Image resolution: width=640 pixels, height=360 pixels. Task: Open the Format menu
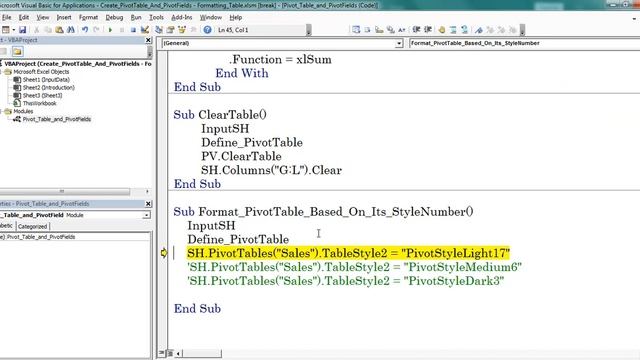[88, 18]
